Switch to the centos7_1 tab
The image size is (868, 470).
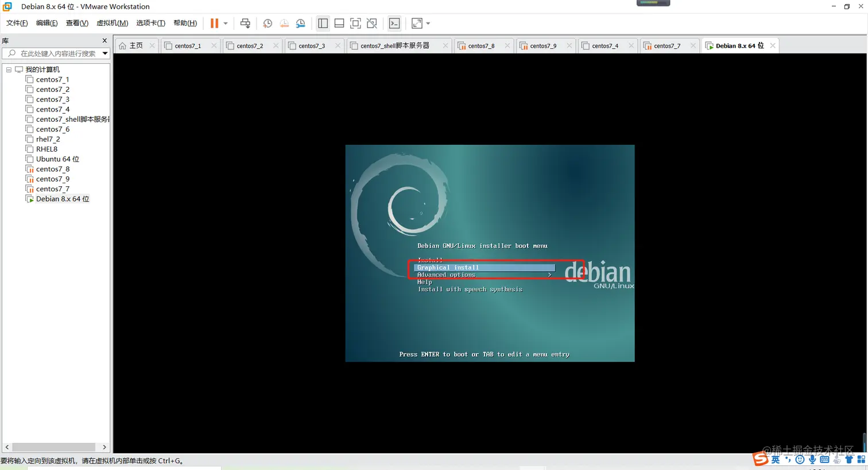188,45
